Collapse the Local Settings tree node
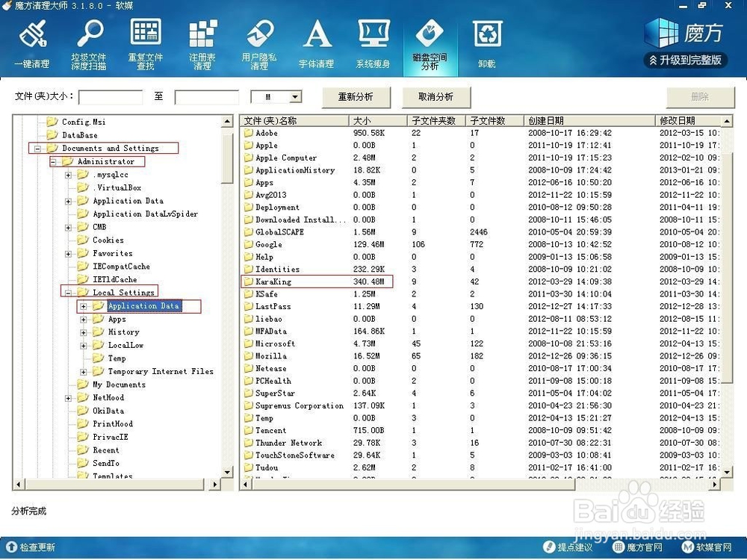Screen dimensions: 747x560 tap(68, 293)
